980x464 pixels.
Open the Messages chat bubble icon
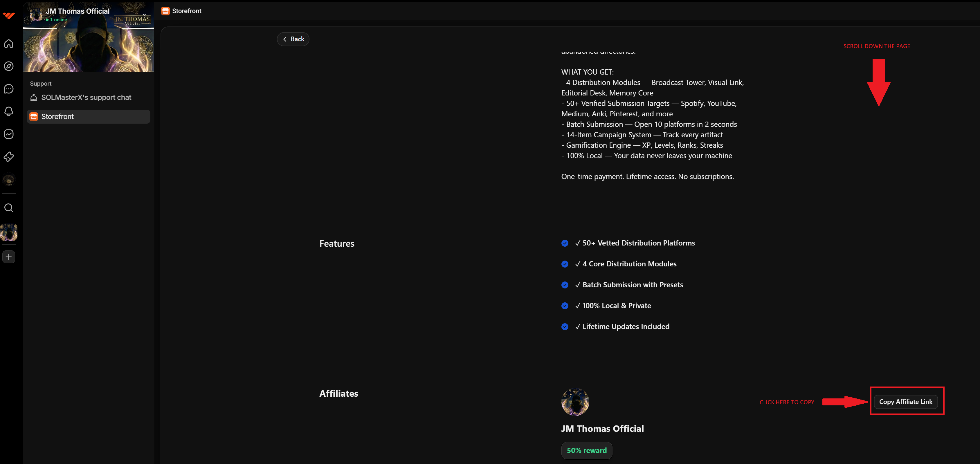point(9,89)
